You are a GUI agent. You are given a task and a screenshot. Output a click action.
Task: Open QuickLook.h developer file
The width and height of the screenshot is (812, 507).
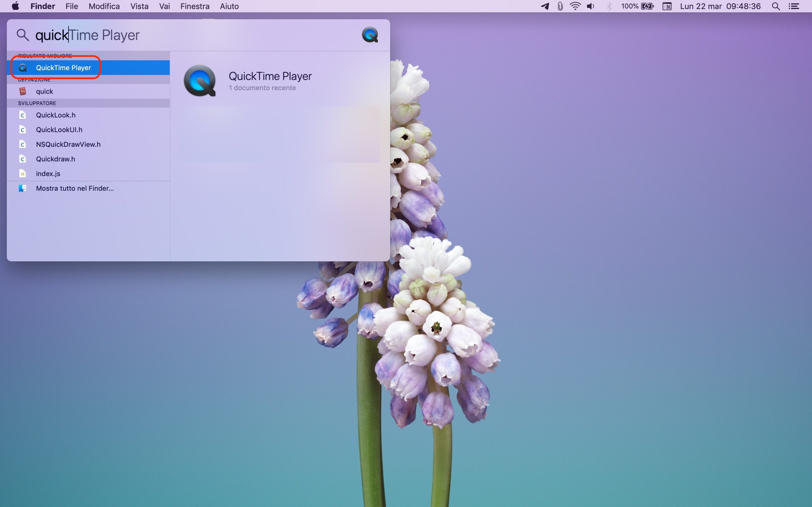coord(56,115)
